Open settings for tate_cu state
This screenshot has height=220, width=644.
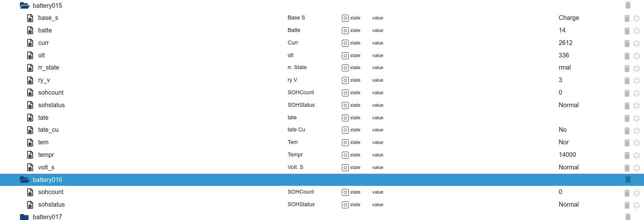(636, 130)
